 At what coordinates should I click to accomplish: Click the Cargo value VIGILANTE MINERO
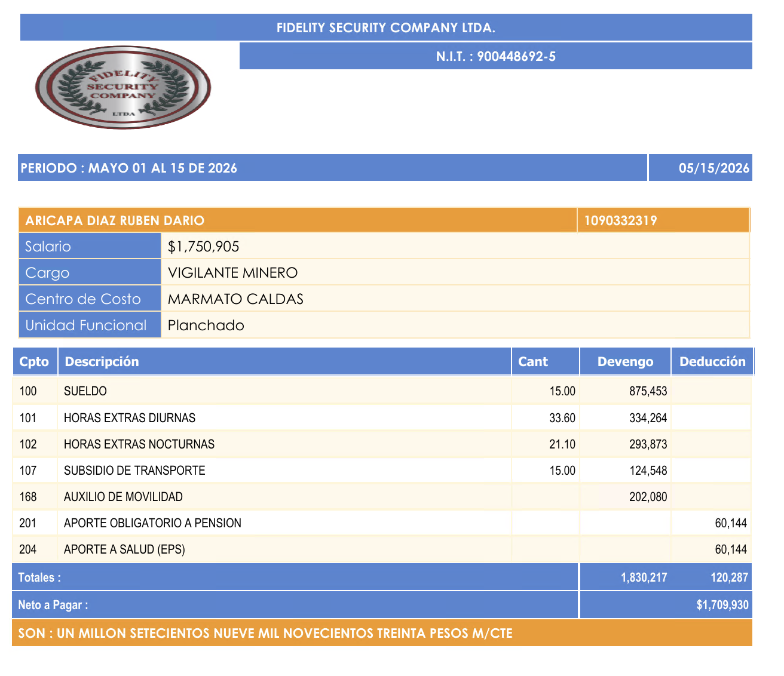[455, 272]
